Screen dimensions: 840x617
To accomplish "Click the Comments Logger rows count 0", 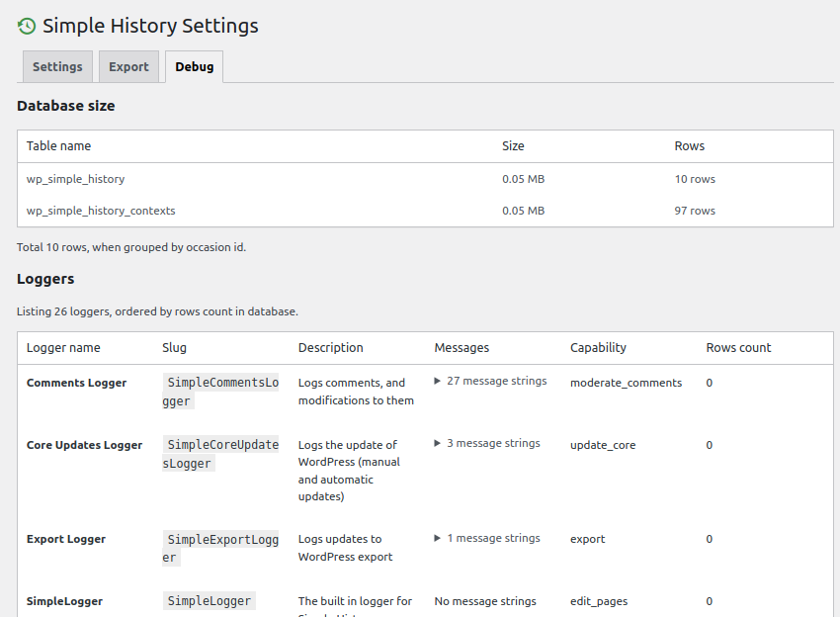I will [x=710, y=383].
